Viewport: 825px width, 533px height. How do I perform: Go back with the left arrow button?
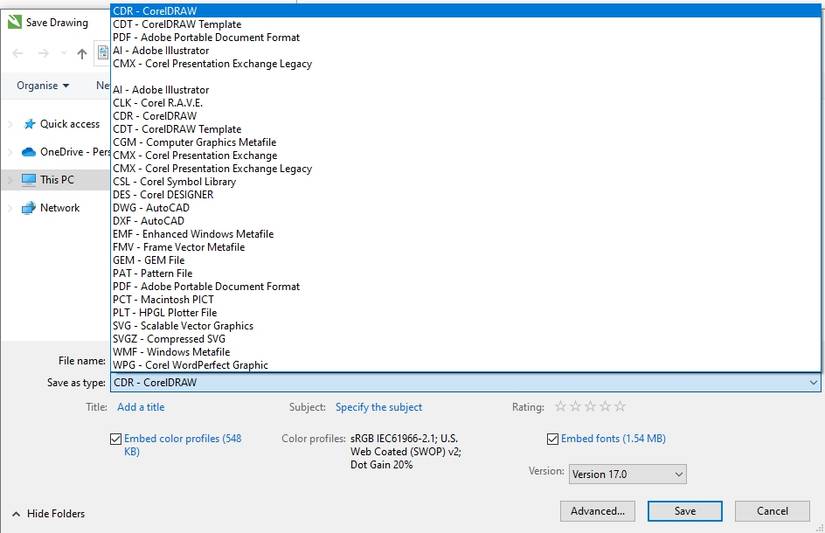[17, 53]
